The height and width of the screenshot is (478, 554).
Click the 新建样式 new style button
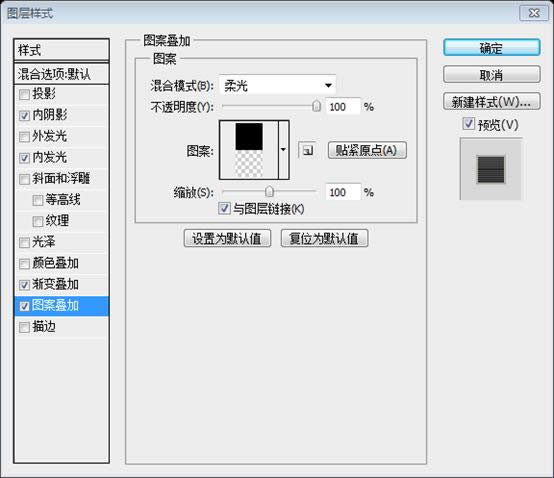[491, 102]
